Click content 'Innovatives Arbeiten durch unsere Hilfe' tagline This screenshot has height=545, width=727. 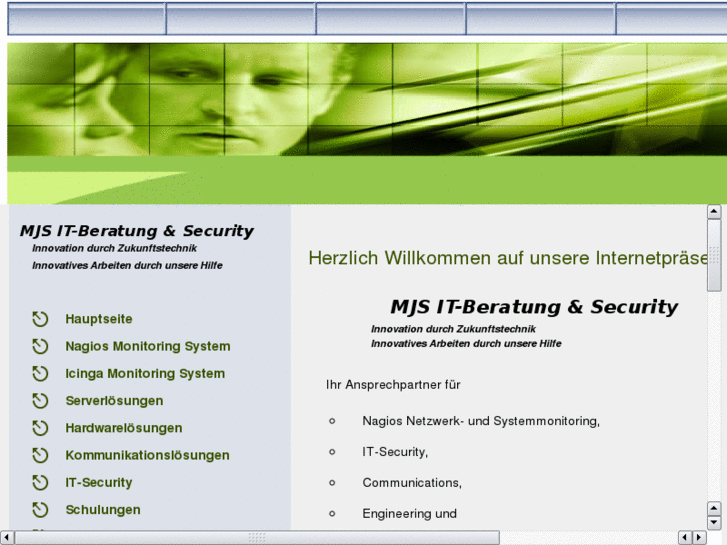click(466, 344)
